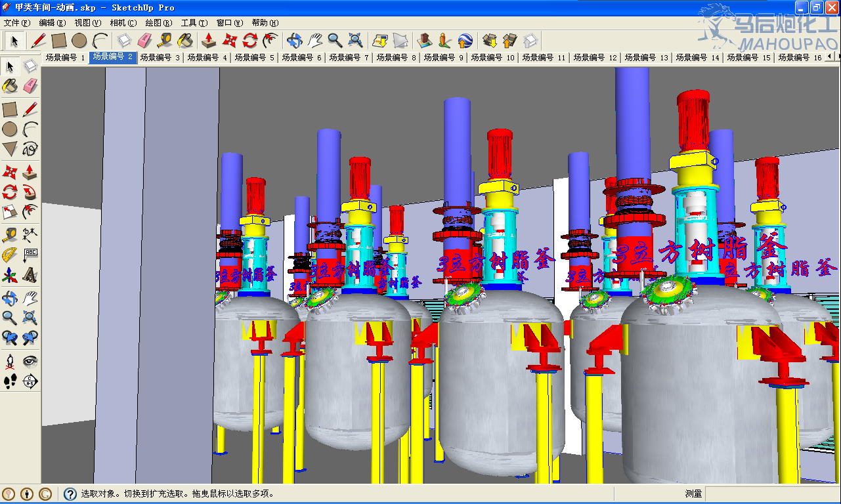Select Offset tool in left toolbar
The width and height of the screenshot is (841, 504).
(x=30, y=212)
